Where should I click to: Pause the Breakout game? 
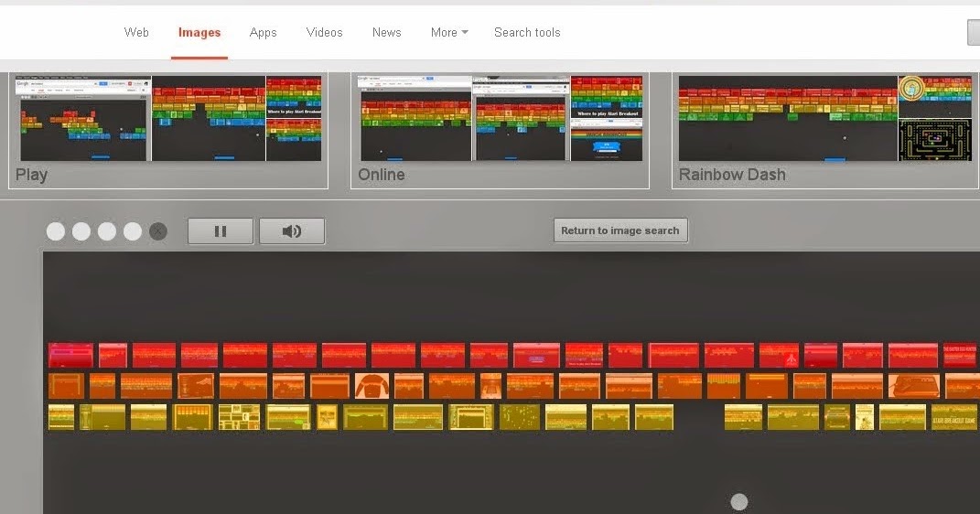pyautogui.click(x=221, y=231)
